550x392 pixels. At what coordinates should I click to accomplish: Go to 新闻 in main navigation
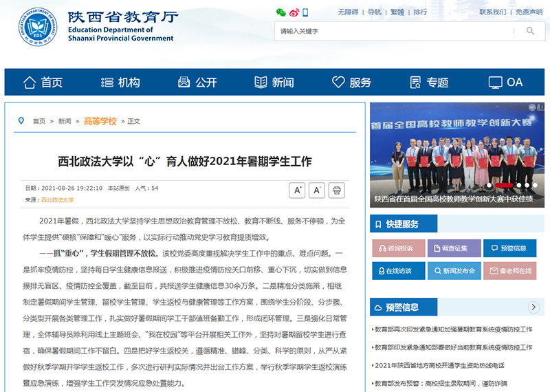(274, 83)
